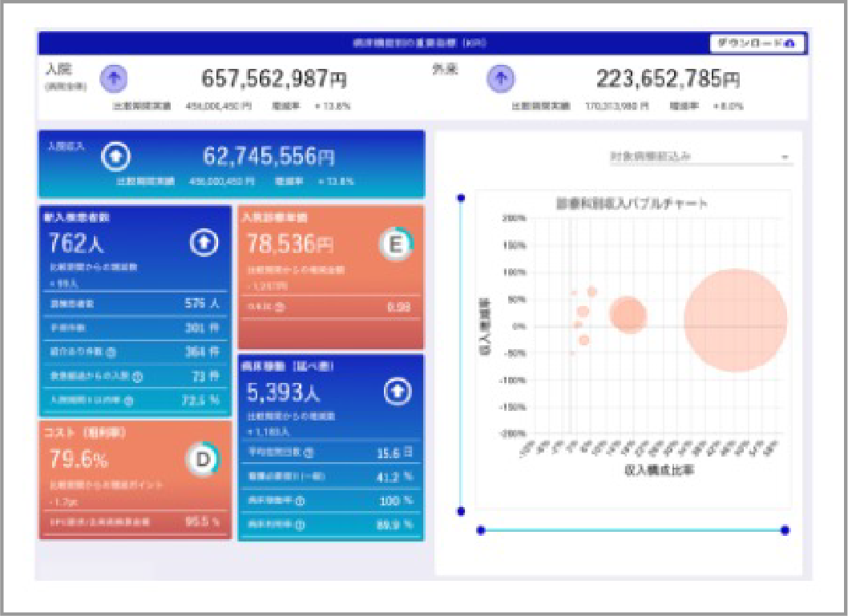Click help icon in the 73 件 row
This screenshot has height=616, width=848.
[137, 376]
